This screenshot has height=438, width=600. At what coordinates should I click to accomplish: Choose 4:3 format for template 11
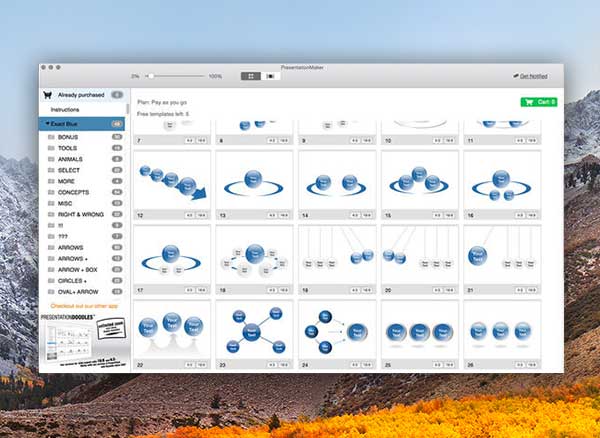pyautogui.click(x=520, y=141)
